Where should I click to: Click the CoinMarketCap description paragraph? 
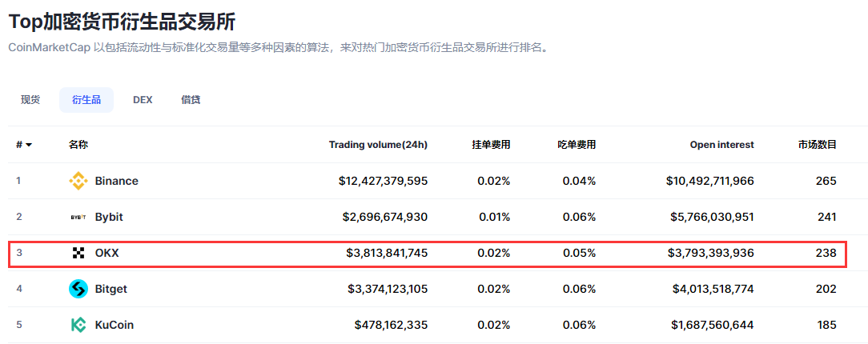(x=279, y=47)
